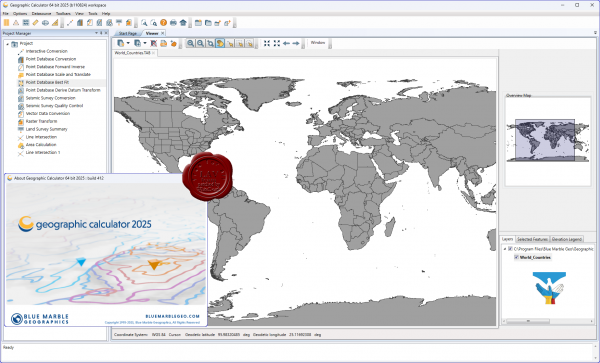
Task: Select Seismic Survey Conversion in project tree
Action: coord(51,98)
